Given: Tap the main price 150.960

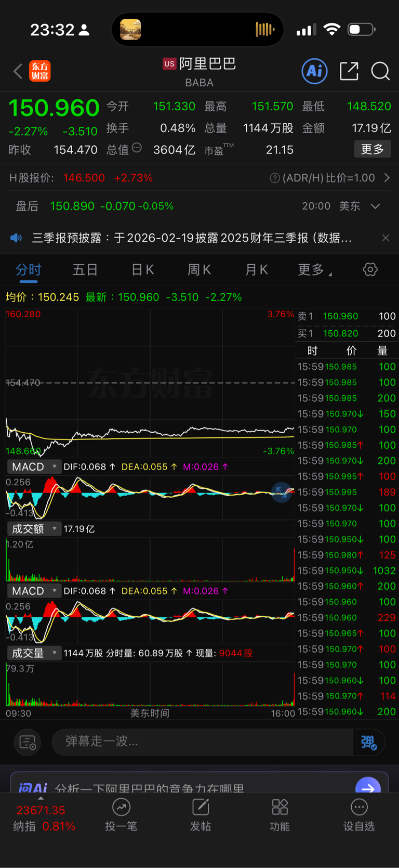Looking at the screenshot, I should [x=54, y=108].
